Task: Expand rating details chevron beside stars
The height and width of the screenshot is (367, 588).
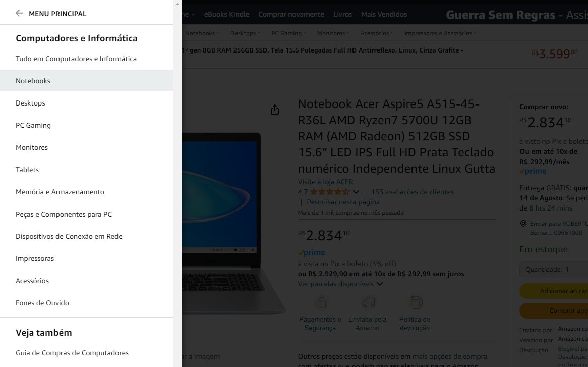Action: [x=356, y=192]
